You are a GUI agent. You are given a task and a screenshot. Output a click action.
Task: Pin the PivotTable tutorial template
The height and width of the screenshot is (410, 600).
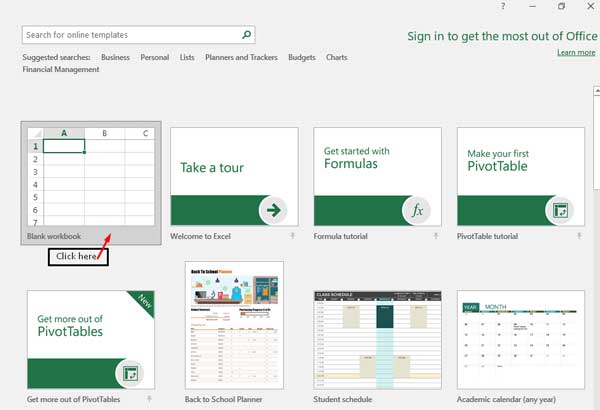pyautogui.click(x=579, y=236)
